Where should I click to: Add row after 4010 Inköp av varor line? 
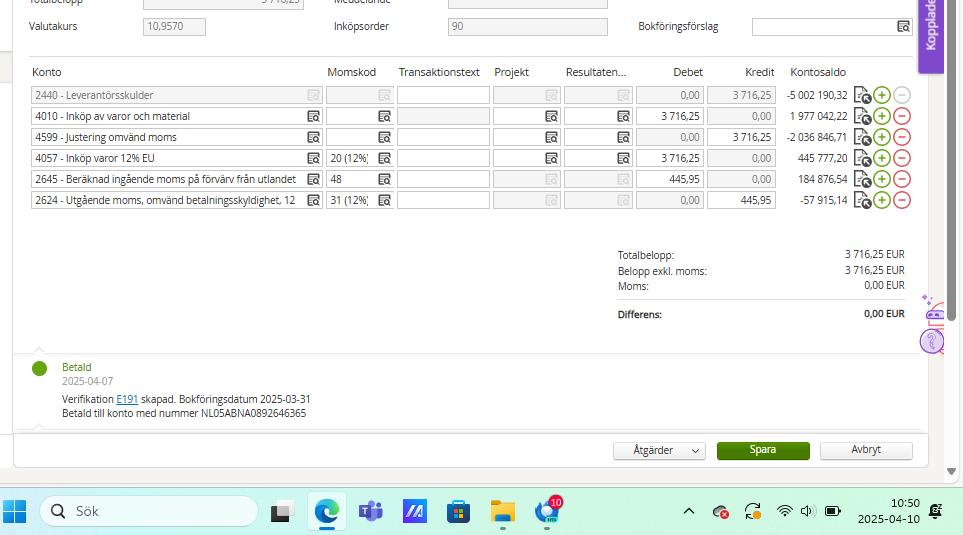tap(882, 116)
